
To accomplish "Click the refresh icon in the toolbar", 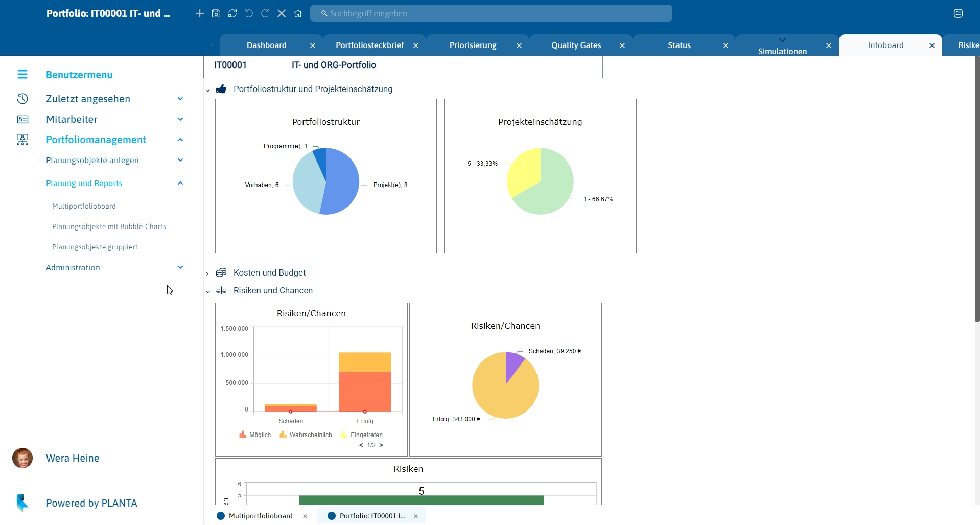I will click(x=232, y=13).
